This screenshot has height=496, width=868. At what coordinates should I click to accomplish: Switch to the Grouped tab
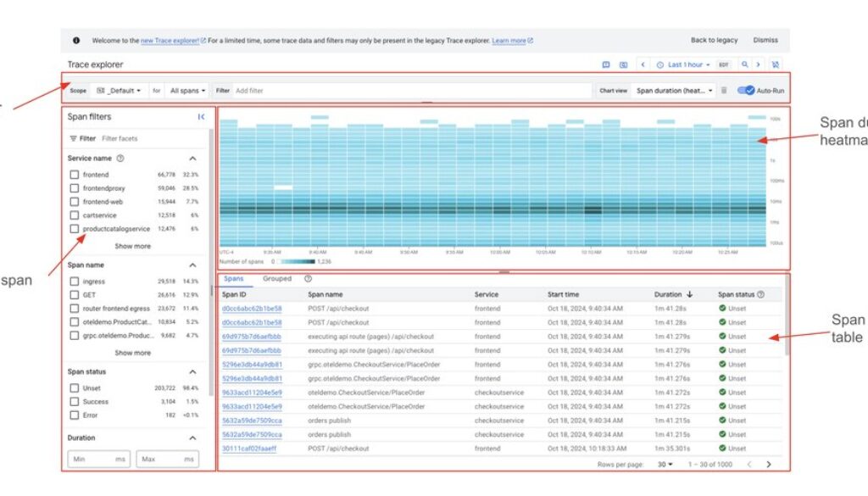(276, 279)
